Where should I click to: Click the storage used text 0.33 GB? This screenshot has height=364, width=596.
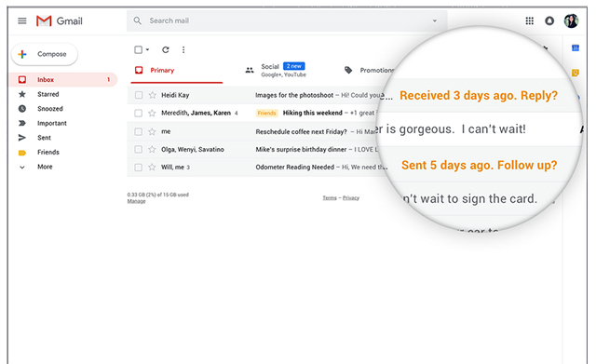tap(157, 195)
